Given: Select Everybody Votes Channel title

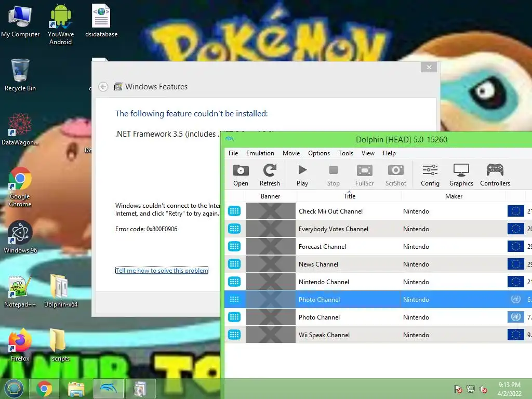Looking at the screenshot, I should [333, 229].
